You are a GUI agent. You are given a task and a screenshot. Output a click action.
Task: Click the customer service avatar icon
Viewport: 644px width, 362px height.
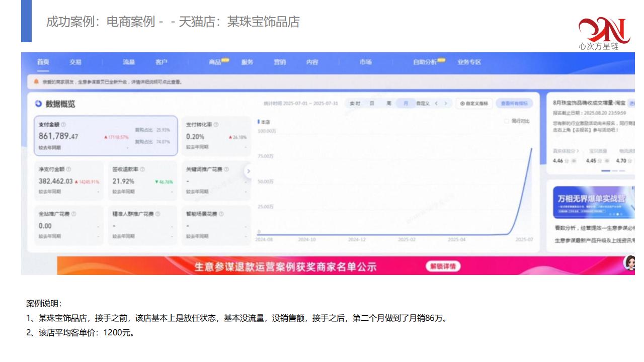(x=629, y=262)
